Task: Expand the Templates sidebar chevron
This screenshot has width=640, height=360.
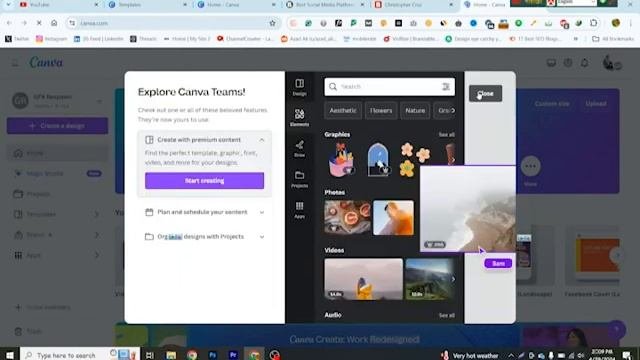Action: (97, 214)
